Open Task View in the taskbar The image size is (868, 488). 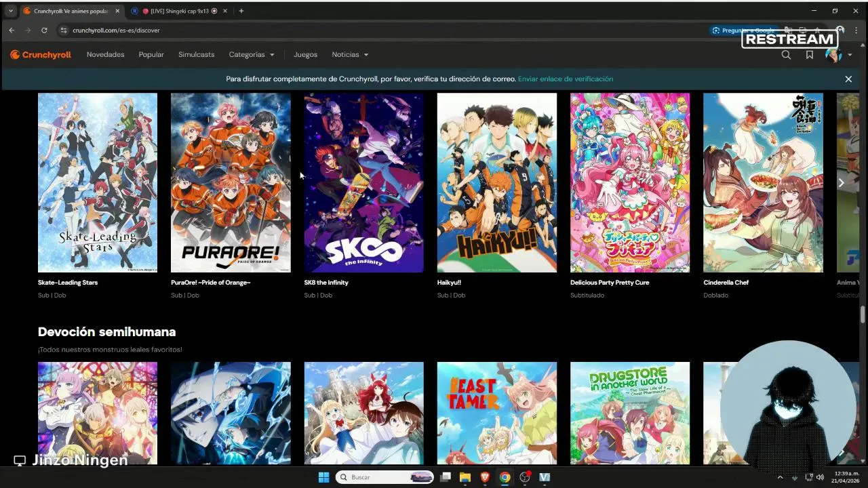(446, 477)
